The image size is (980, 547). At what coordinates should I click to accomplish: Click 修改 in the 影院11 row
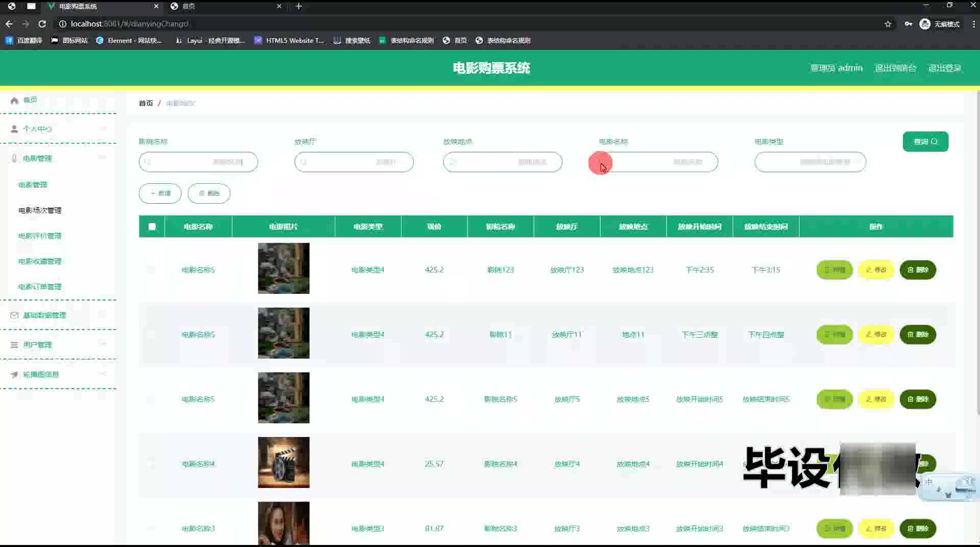point(876,335)
